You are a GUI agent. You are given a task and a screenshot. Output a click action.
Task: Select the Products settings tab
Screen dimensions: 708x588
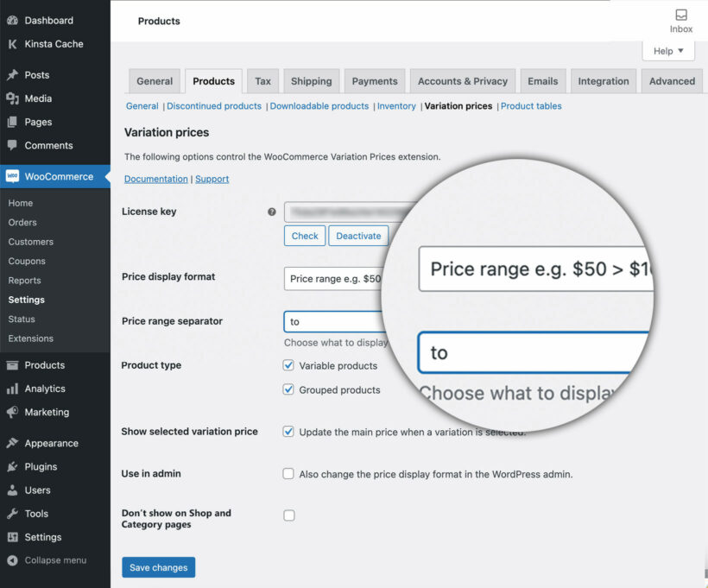point(213,81)
